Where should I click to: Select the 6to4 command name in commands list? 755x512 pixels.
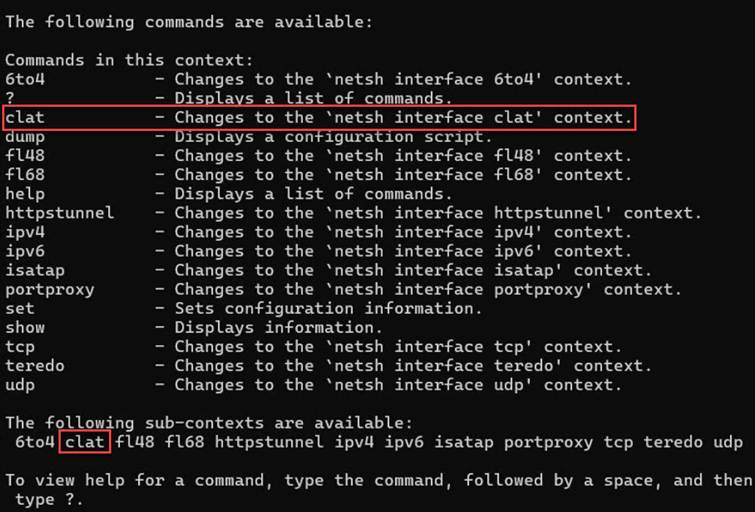[x=25, y=79]
